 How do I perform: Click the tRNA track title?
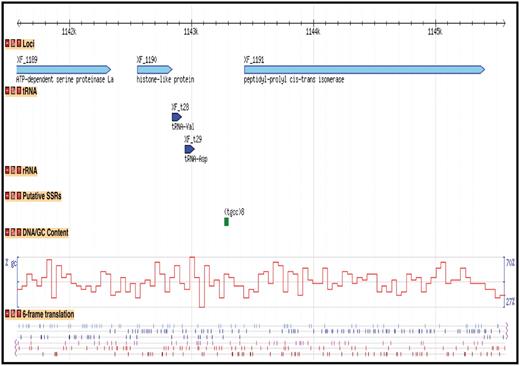(x=30, y=91)
